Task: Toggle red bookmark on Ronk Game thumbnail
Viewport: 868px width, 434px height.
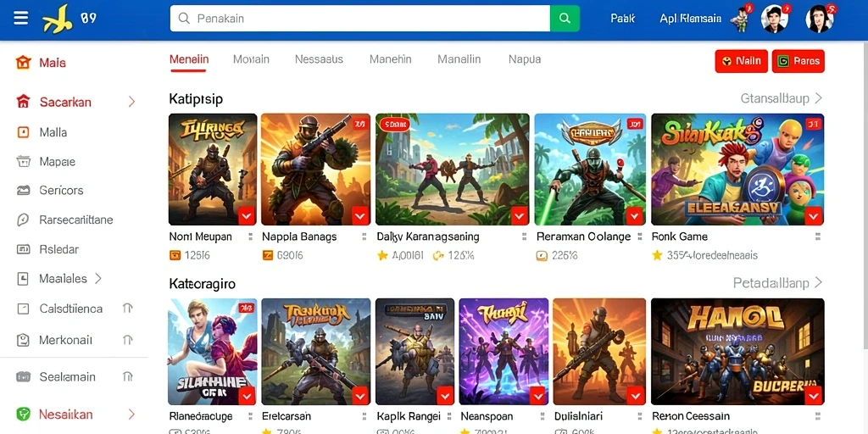Action: 813,215
